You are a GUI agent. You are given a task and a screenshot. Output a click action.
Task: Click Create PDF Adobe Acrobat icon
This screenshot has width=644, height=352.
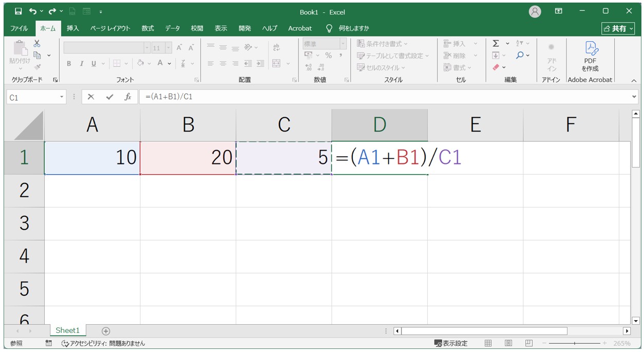click(x=590, y=57)
